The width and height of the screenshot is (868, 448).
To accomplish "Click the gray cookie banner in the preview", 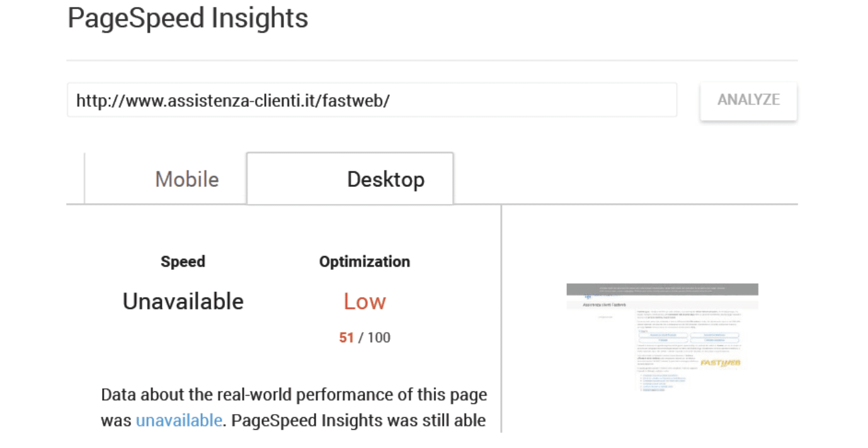I will click(x=662, y=289).
